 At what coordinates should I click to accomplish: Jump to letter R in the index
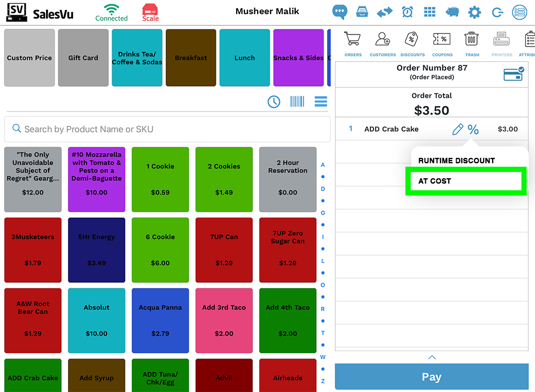click(323, 309)
